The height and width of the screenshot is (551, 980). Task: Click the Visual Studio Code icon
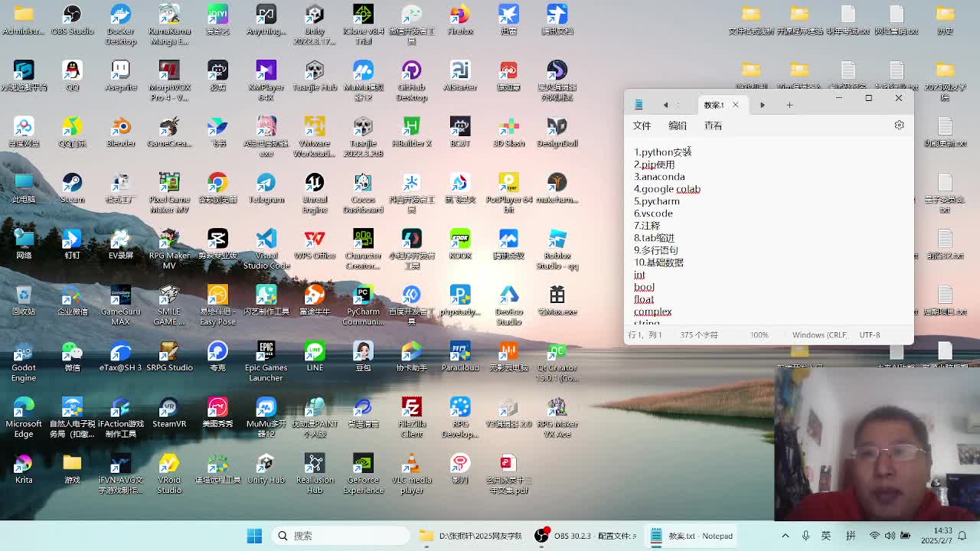tap(266, 240)
